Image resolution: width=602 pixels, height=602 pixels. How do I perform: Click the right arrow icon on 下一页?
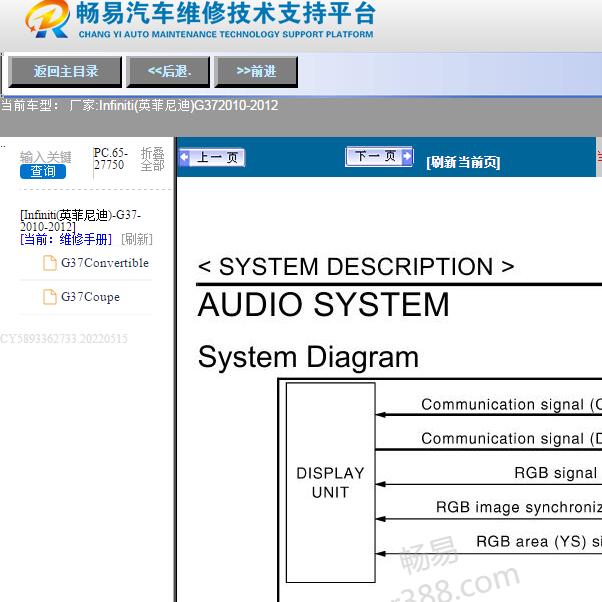point(407,156)
